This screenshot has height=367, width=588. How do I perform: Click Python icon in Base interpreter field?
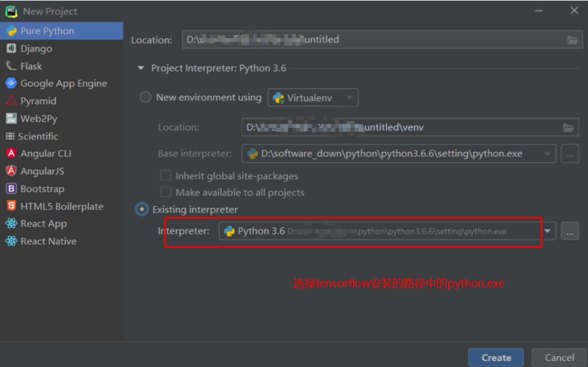coord(252,154)
